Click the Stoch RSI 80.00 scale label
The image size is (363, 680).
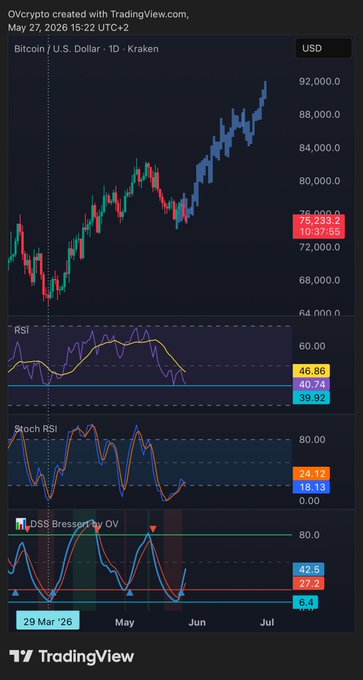click(311, 439)
